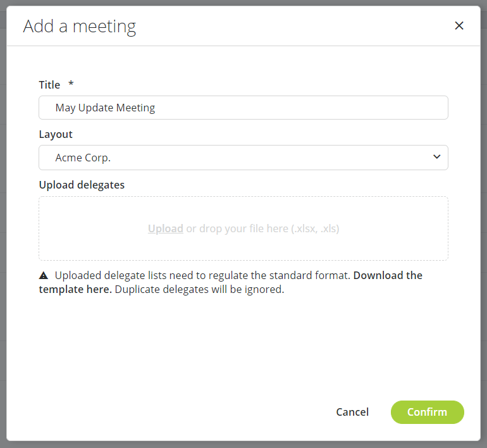Click the Uploaded delegate lists notice text
The height and width of the screenshot is (448, 487).
pyautogui.click(x=202, y=275)
